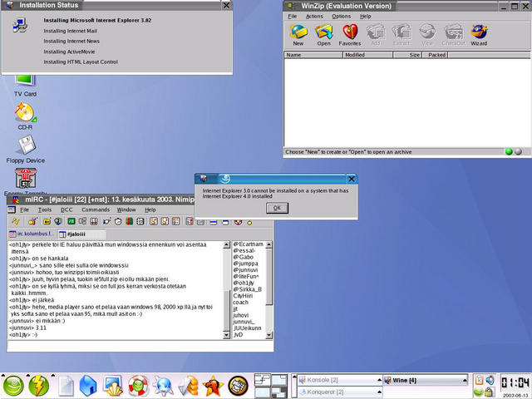Open mIRC green script editor icon
This screenshot has height=399, width=532.
click(71, 222)
